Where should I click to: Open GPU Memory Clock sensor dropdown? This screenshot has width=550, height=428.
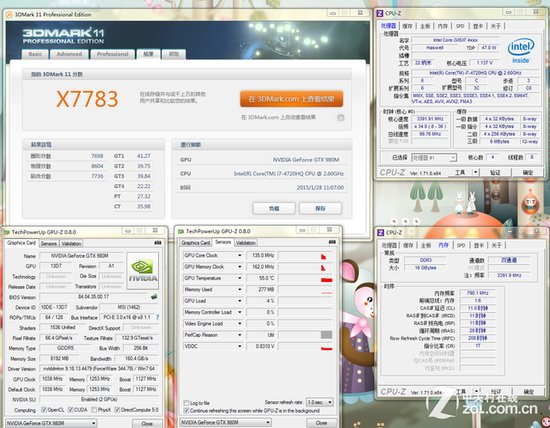pyautogui.click(x=240, y=267)
